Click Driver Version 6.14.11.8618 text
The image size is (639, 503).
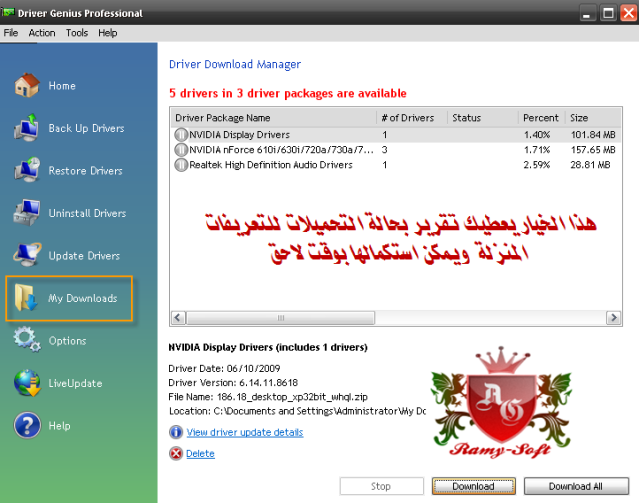pyautogui.click(x=233, y=382)
